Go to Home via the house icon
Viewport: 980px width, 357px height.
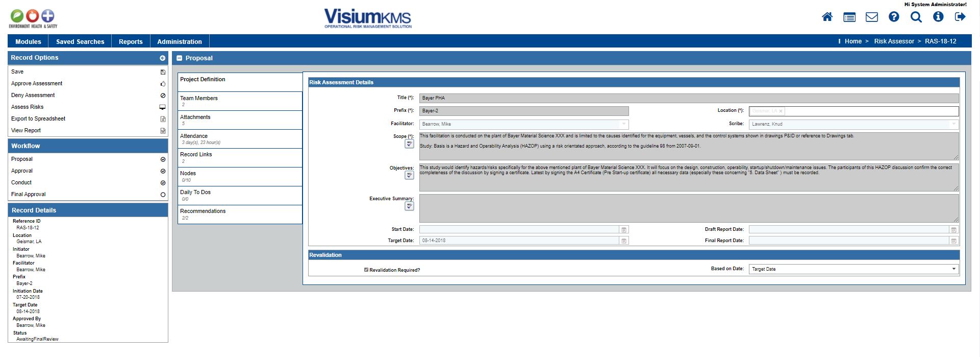tap(827, 17)
